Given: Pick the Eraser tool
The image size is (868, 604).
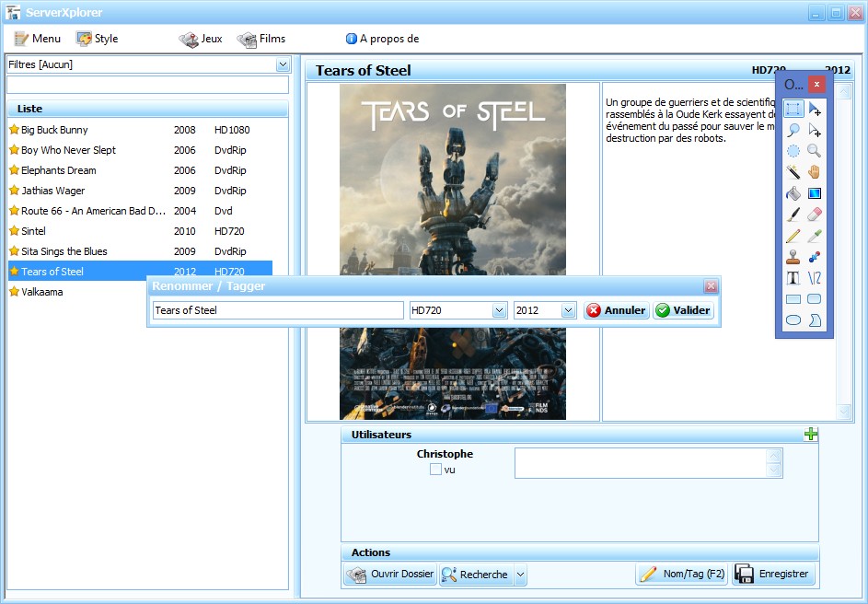Looking at the screenshot, I should 815,215.
